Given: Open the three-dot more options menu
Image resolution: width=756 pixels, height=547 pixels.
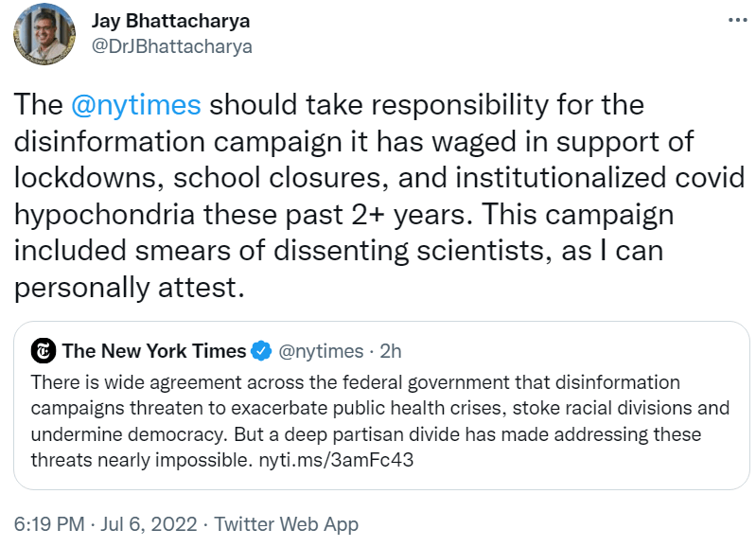Looking at the screenshot, I should [735, 20].
